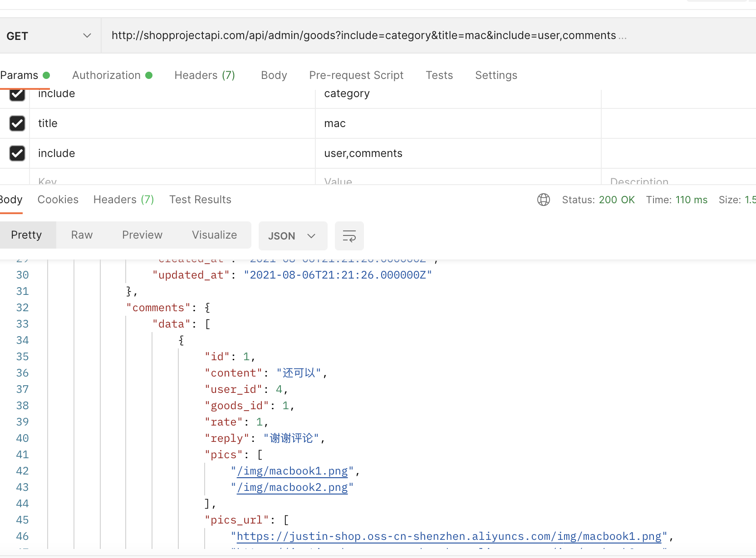
Task: Click line number 34 in the gutter
Action: (22, 341)
